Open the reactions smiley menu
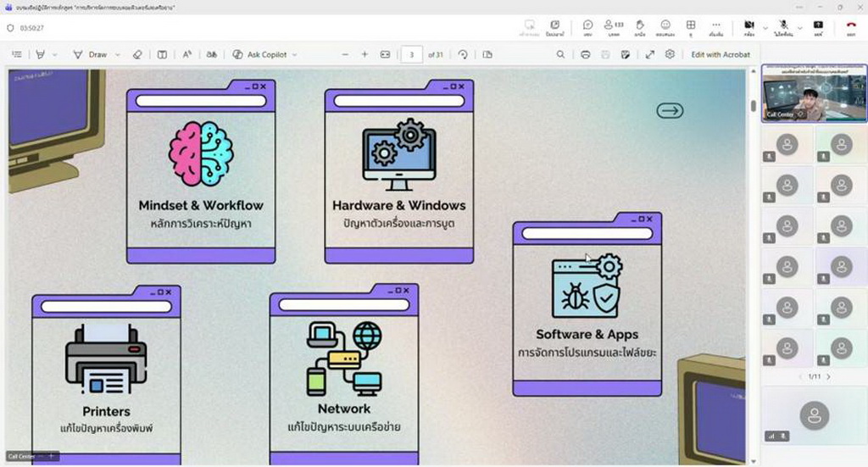Screen dimensions: 868x467 point(665,26)
